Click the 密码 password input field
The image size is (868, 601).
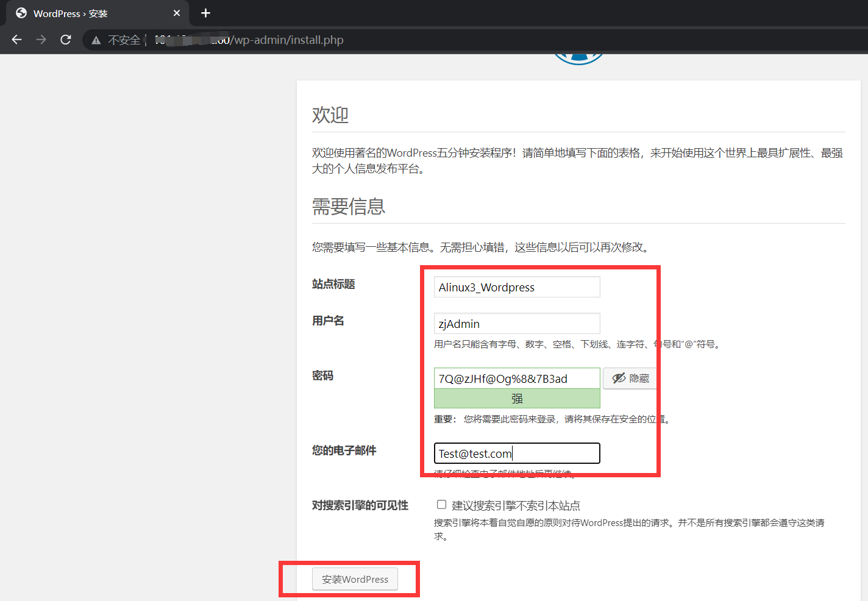pyautogui.click(x=517, y=379)
